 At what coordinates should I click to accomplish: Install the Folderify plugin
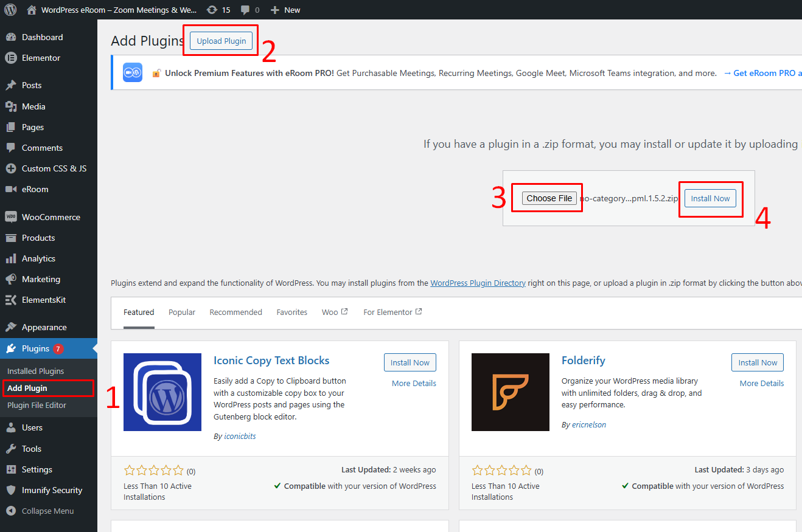(x=758, y=362)
